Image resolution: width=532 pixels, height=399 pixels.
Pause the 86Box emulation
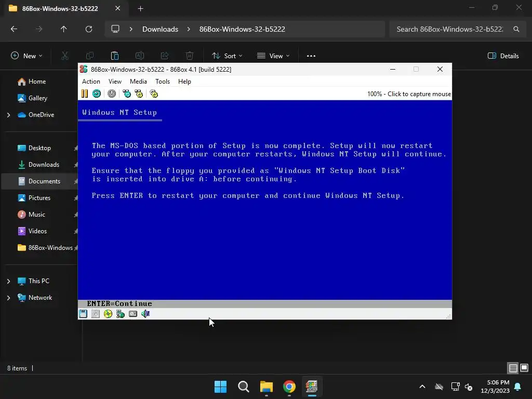click(85, 94)
